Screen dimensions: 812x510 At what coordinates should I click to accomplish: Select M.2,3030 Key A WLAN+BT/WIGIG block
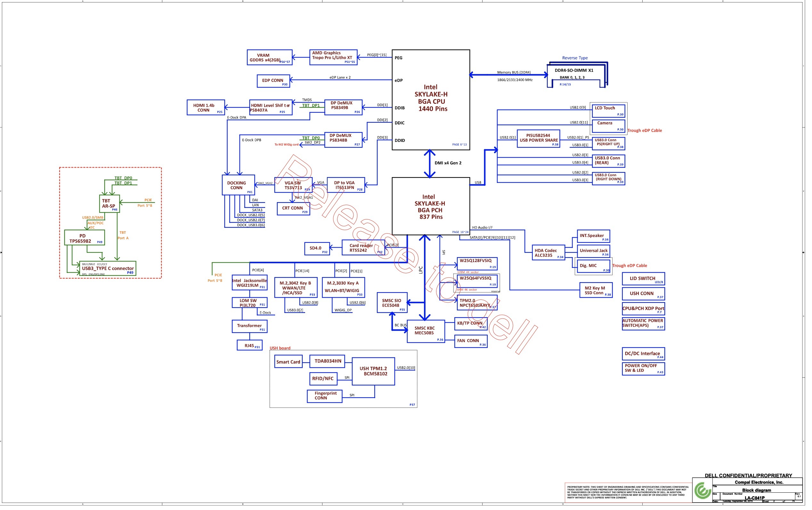pyautogui.click(x=343, y=288)
